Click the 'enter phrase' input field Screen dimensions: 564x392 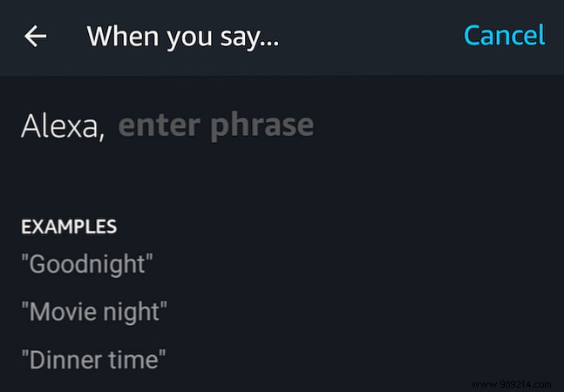point(215,126)
